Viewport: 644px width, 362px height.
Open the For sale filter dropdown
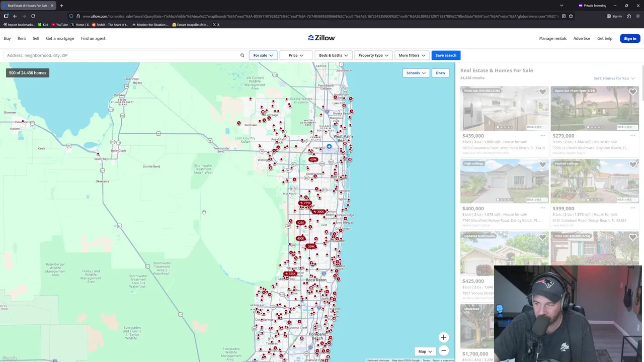[263, 55]
